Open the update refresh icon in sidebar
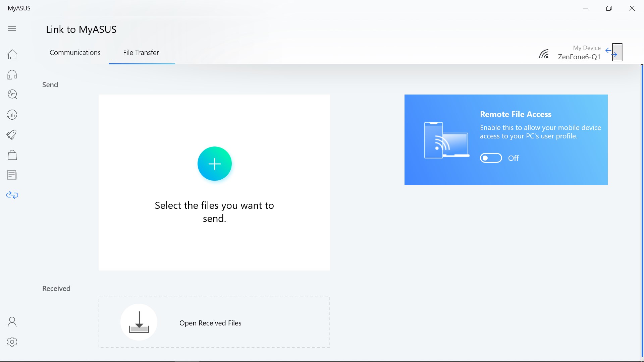644x362 pixels. [x=12, y=115]
